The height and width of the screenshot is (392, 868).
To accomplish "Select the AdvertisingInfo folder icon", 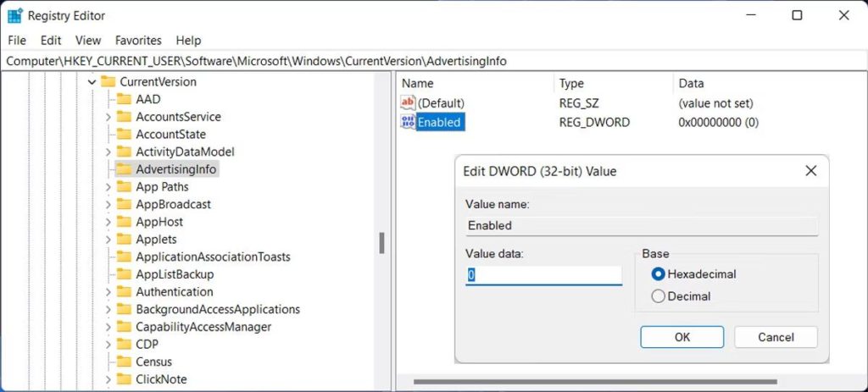I will point(124,169).
